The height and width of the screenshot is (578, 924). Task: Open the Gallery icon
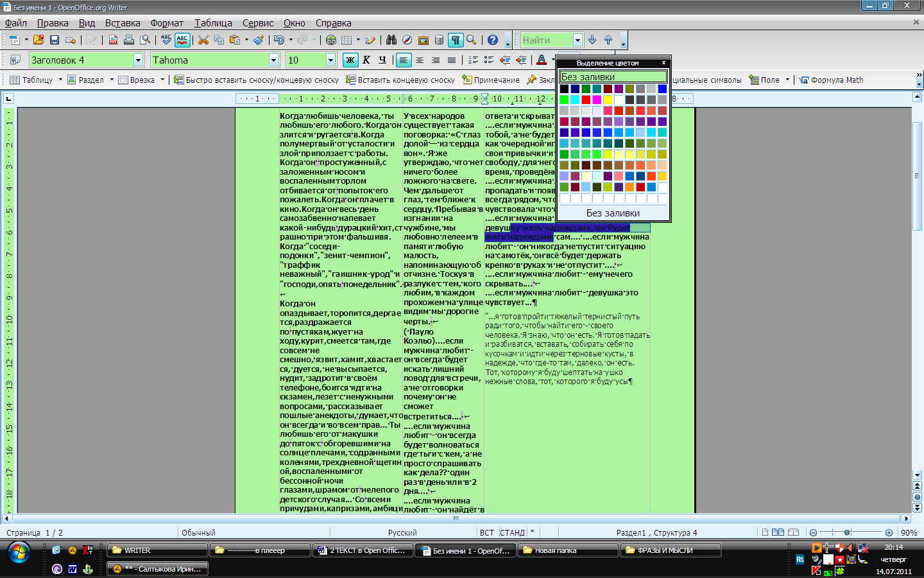click(423, 40)
